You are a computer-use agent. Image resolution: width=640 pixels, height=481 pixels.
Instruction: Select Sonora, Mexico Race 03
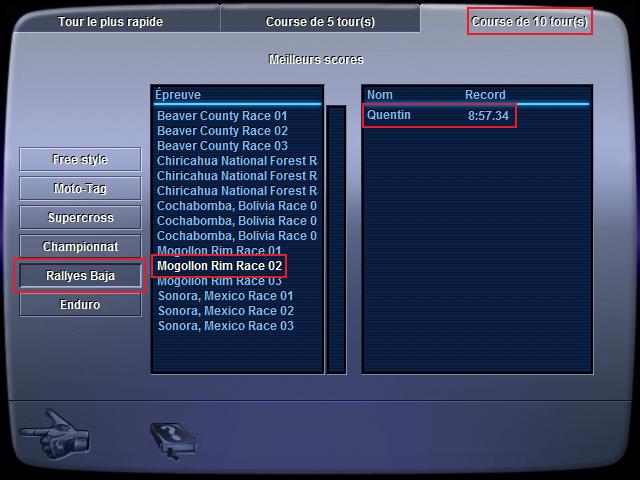click(225, 326)
